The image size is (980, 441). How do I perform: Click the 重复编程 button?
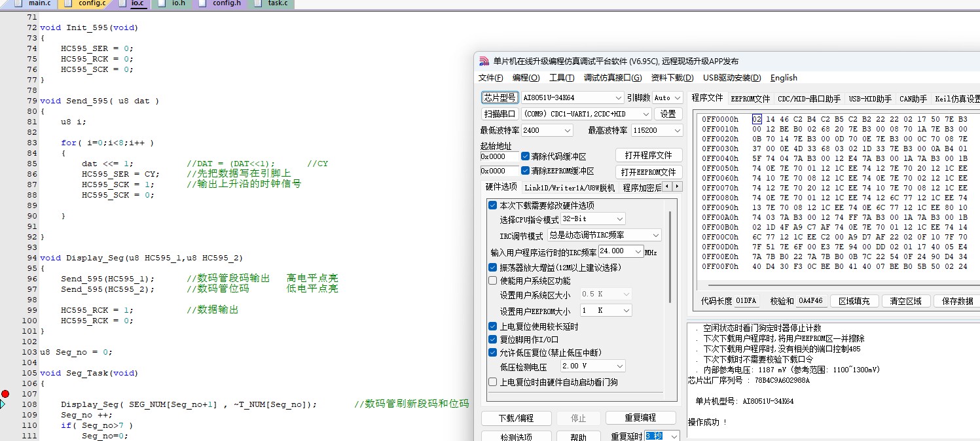point(640,417)
